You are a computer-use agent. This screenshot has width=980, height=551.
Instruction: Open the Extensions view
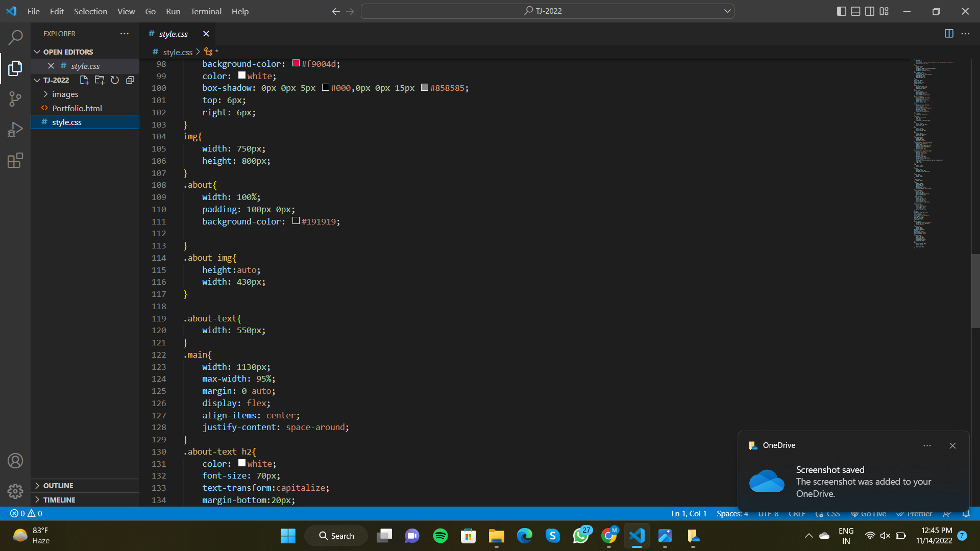click(15, 160)
